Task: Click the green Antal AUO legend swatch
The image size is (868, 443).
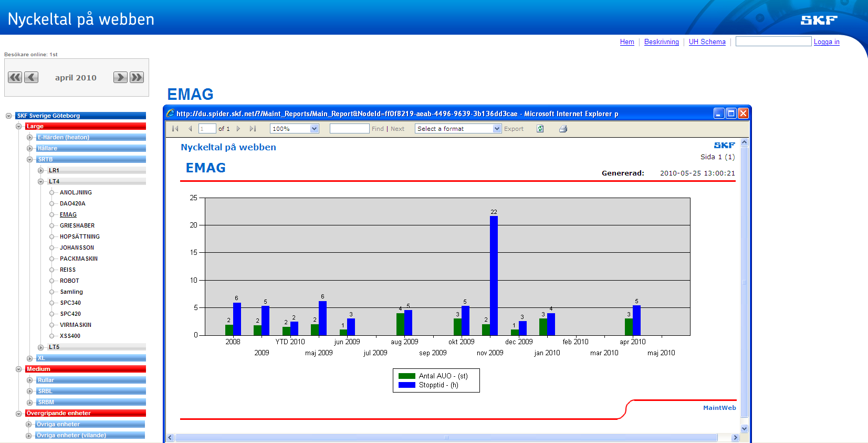Action: tap(407, 376)
